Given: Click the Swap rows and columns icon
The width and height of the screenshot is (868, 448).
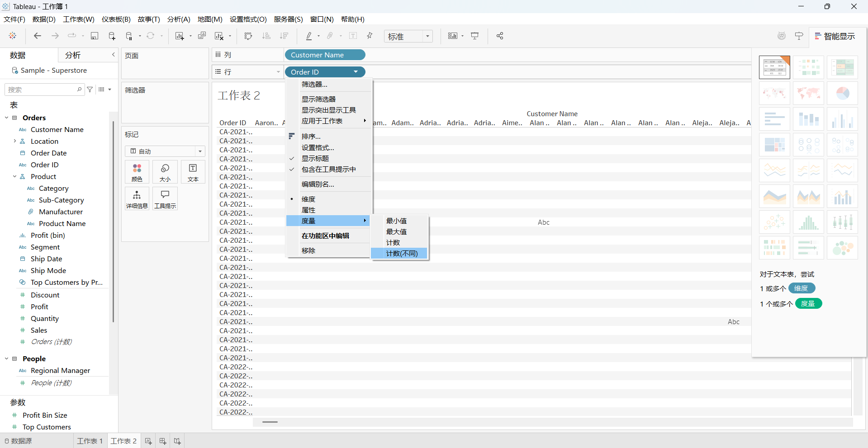Looking at the screenshot, I should [248, 36].
